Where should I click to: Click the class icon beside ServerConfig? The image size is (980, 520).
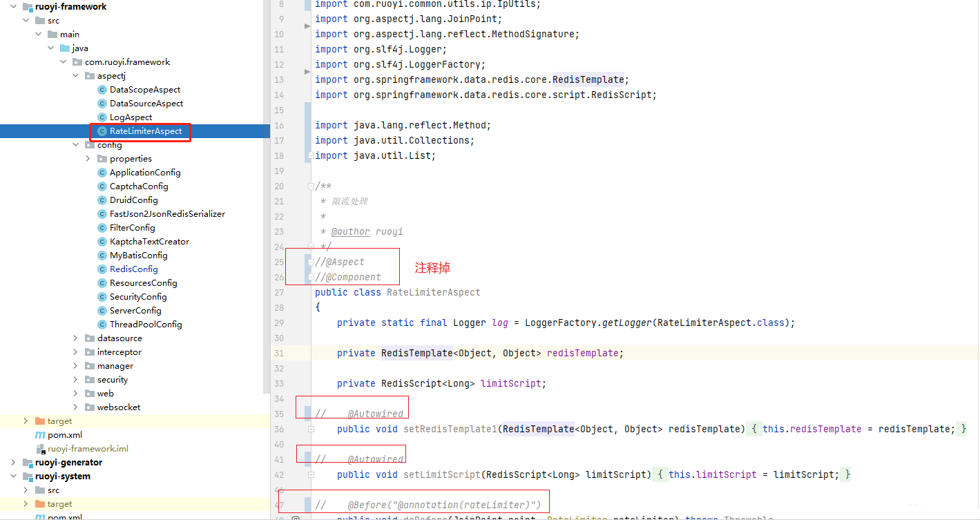click(x=102, y=311)
